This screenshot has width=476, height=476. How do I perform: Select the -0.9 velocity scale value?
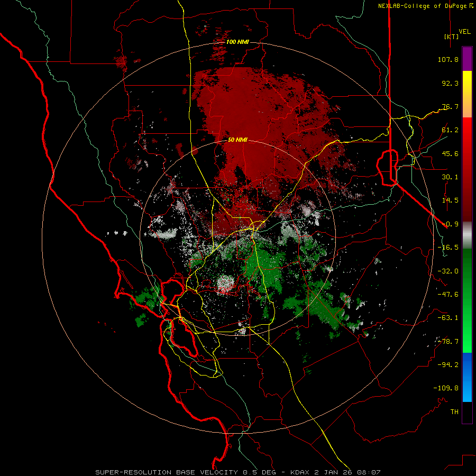(450, 224)
